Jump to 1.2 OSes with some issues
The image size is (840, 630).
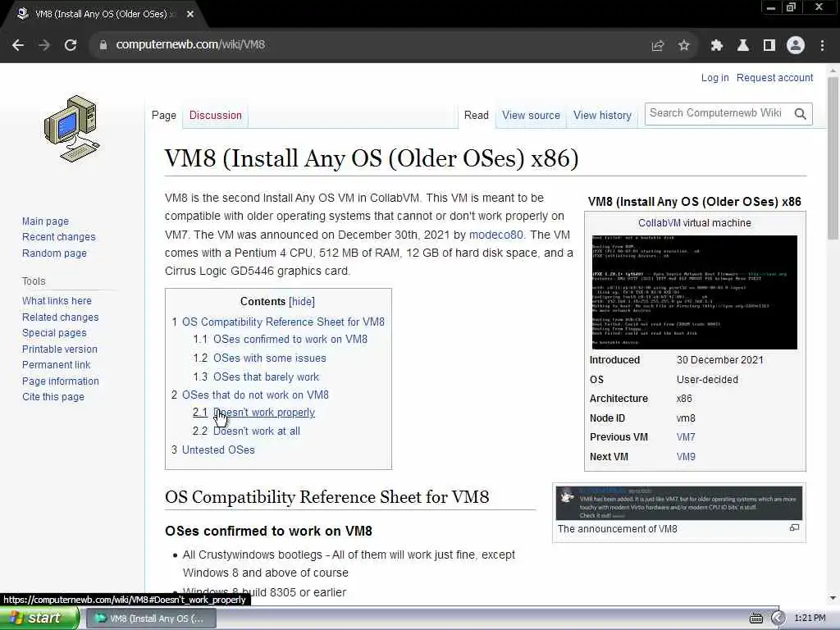[x=259, y=358]
